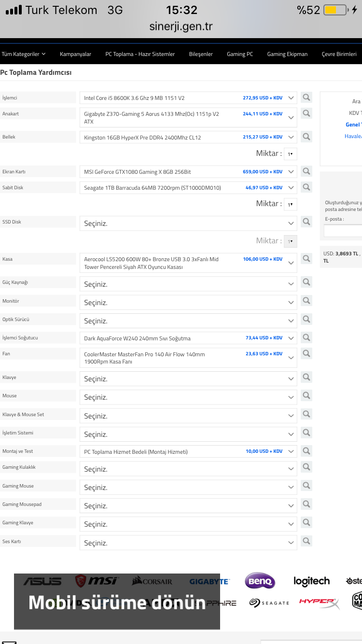362x644 pixels.
Task: Tap Mobil sürüme dönün banner
Action: [x=117, y=602]
